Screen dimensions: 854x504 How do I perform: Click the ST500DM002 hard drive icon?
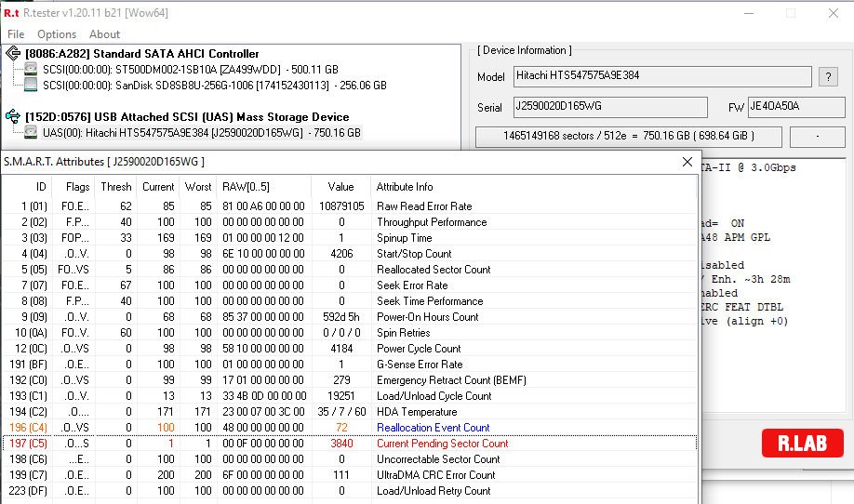pyautogui.click(x=31, y=70)
